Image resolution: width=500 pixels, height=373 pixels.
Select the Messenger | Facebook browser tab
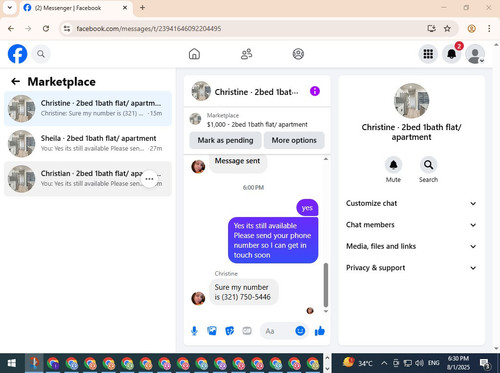pyautogui.click(x=76, y=8)
